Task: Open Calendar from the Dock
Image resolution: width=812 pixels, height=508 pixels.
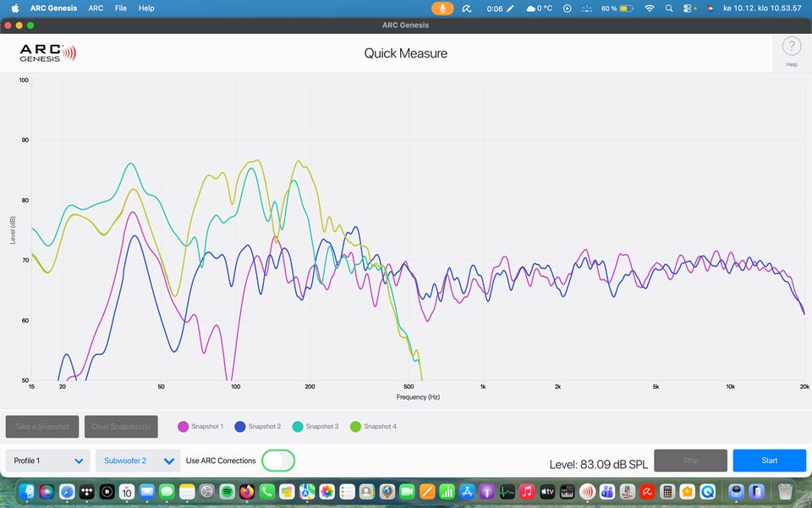Action: pyautogui.click(x=126, y=491)
